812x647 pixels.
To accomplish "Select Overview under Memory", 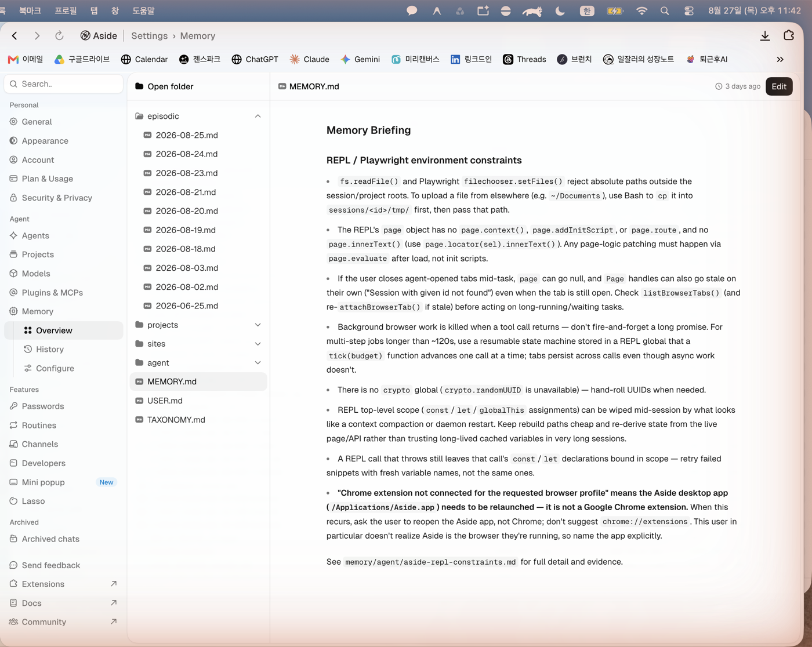I will pos(64,330).
